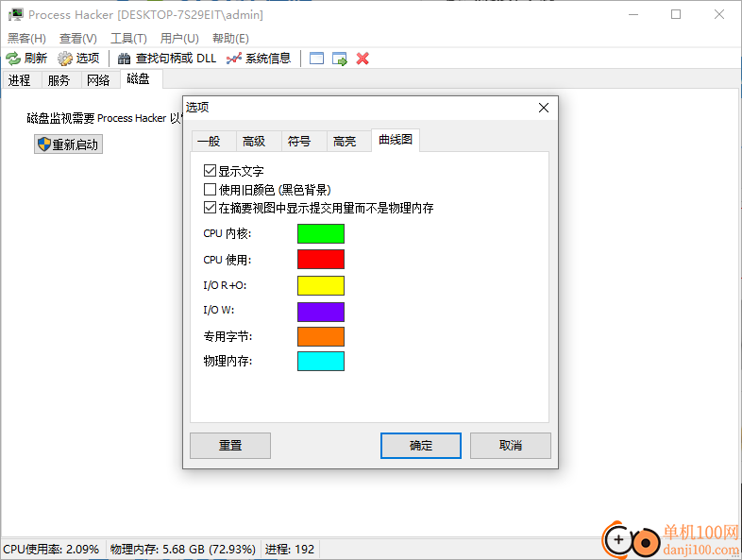Viewport: 742px width, 560px height.
Task: Switch to the 进程 tab
Action: click(x=20, y=80)
